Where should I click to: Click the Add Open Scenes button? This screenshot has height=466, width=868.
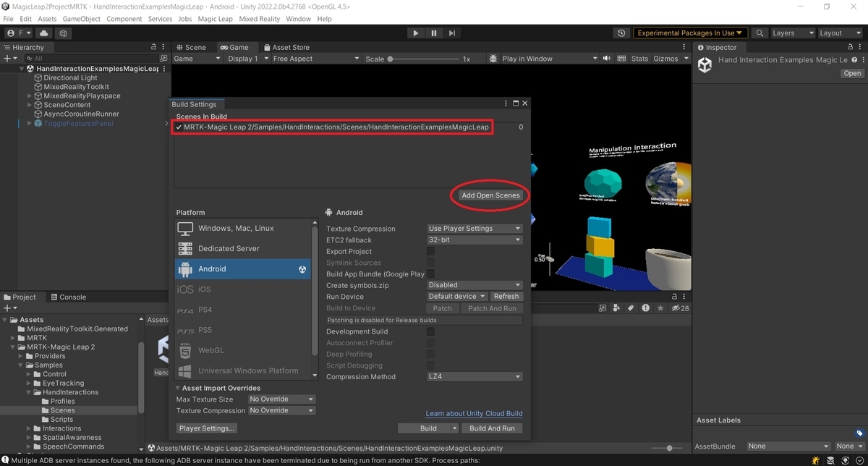click(490, 195)
